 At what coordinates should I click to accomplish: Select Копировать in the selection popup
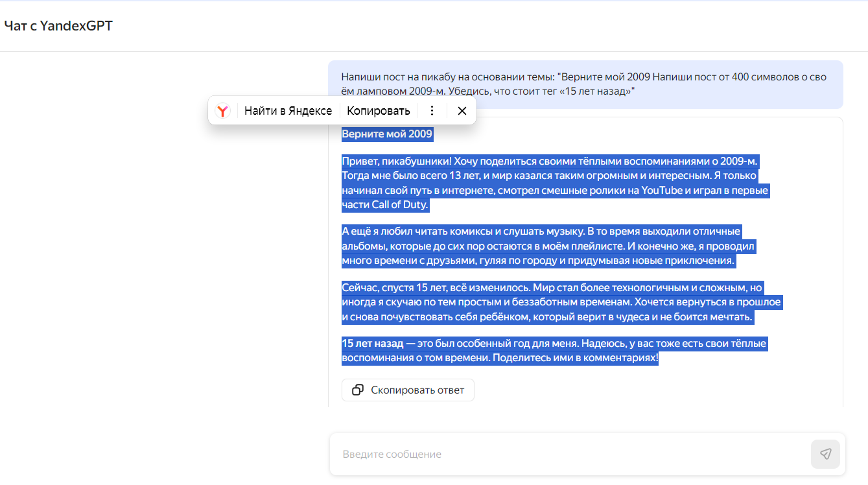click(x=379, y=111)
